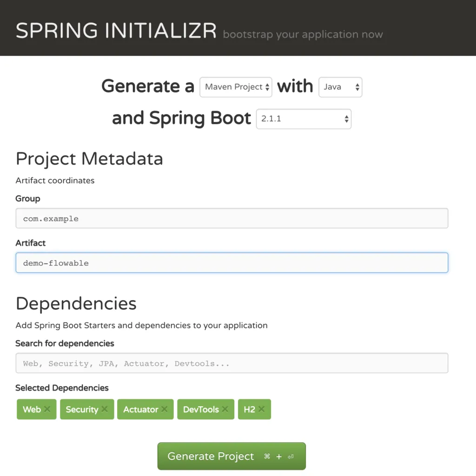Click the Command key icon on the Generate button

[267, 456]
